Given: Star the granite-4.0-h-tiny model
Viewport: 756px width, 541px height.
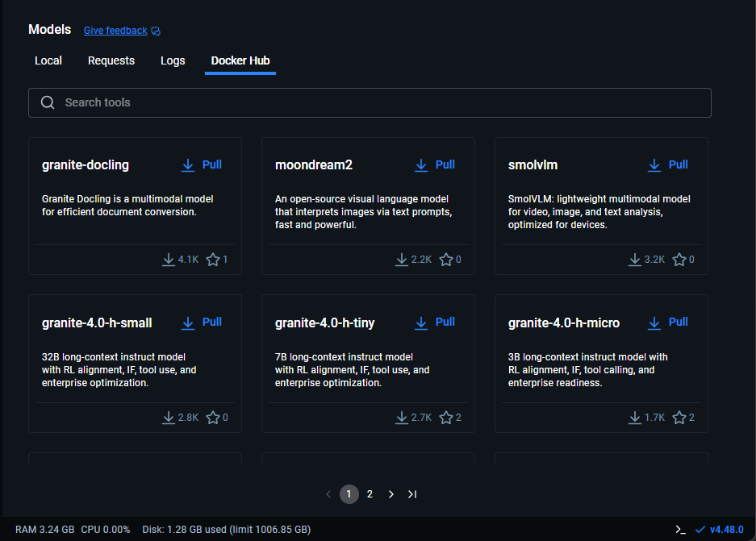Looking at the screenshot, I should click(x=446, y=418).
